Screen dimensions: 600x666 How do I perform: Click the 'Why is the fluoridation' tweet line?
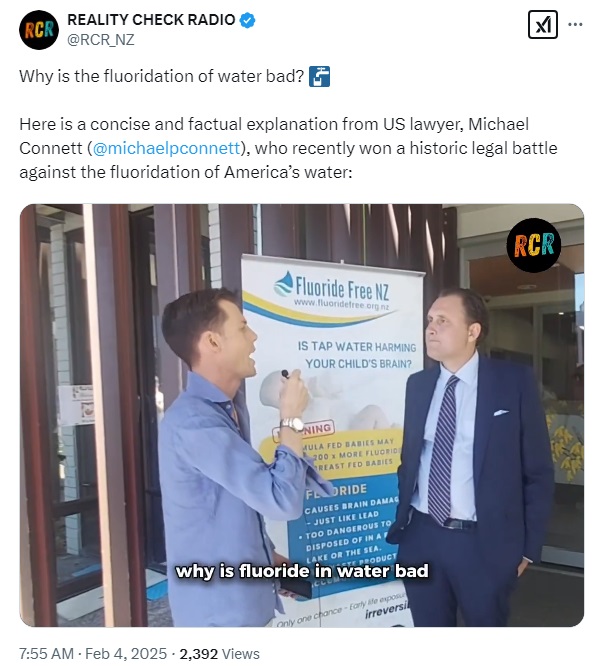pos(161,76)
